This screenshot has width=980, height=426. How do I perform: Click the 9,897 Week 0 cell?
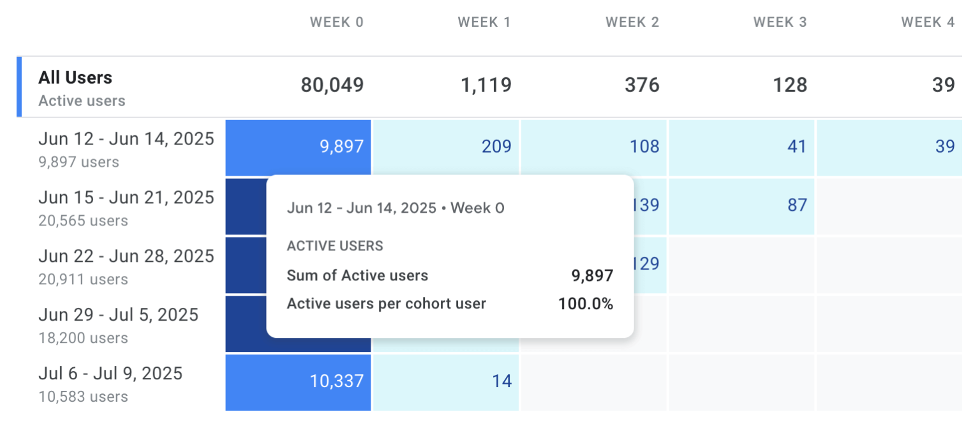298,146
